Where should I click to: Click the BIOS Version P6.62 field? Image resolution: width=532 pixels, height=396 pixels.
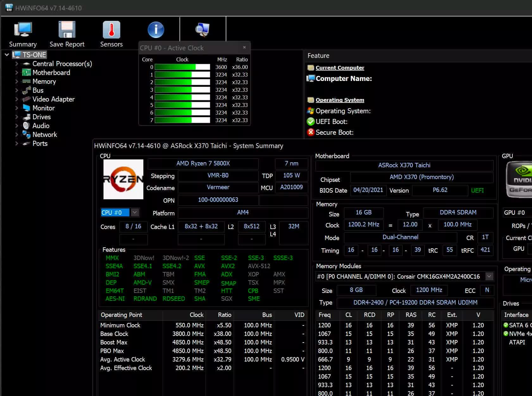point(440,190)
